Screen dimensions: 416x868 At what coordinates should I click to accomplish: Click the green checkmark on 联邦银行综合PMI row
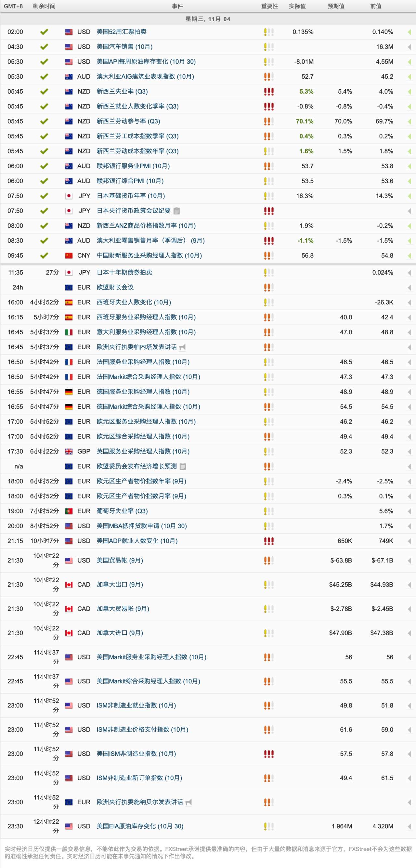click(x=44, y=181)
